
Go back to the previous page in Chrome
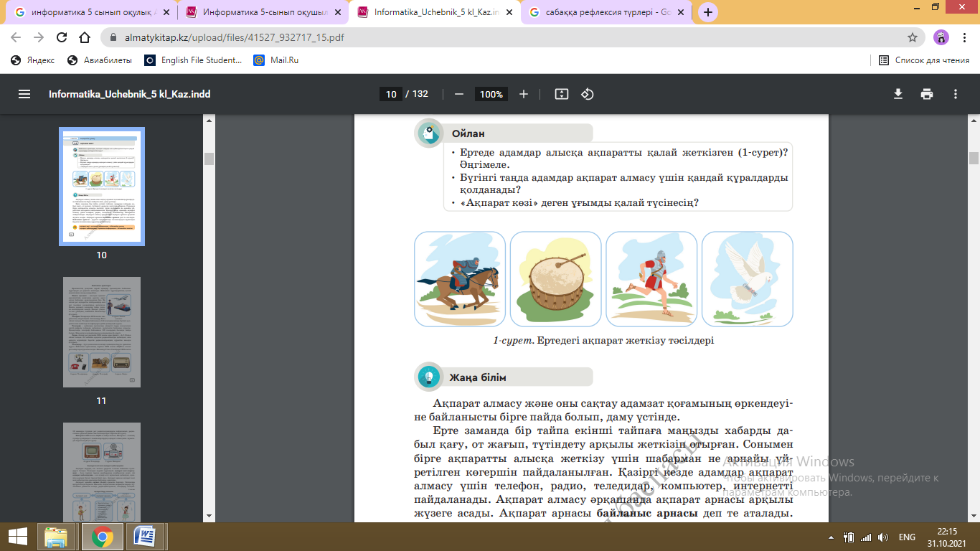tap(16, 37)
